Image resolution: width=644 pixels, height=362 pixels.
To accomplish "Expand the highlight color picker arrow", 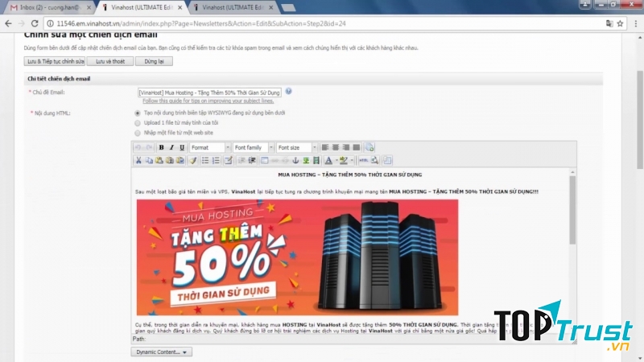I will (352, 160).
